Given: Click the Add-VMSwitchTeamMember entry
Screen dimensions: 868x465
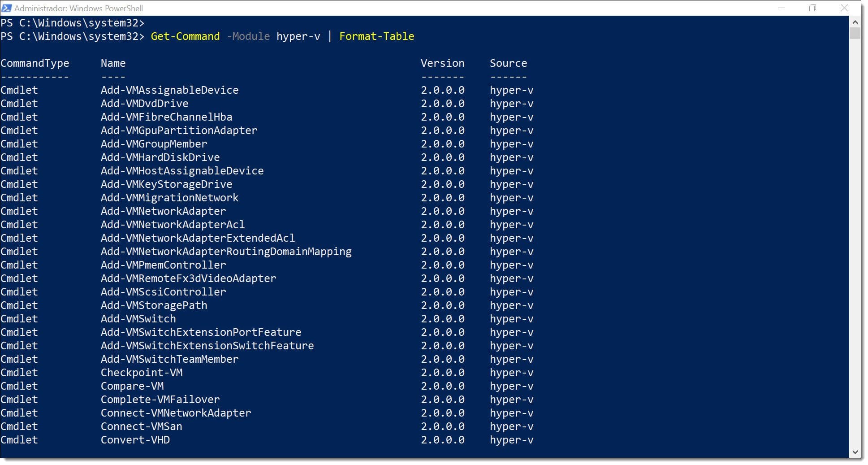Looking at the screenshot, I should [169, 359].
